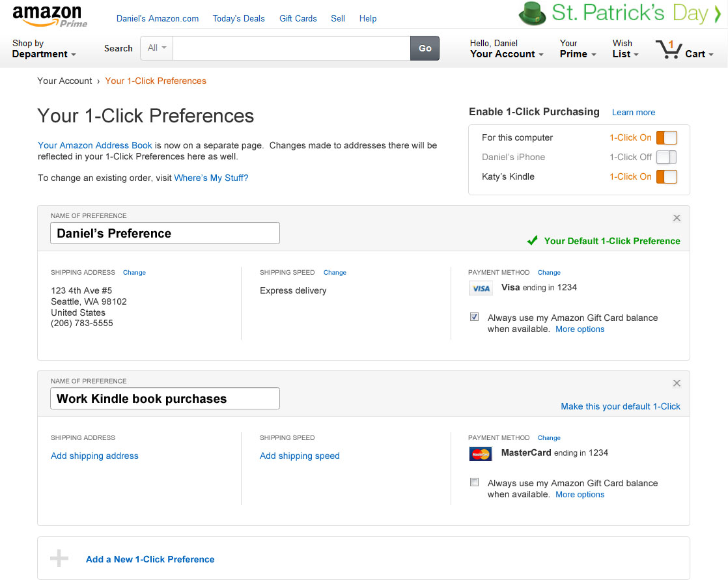Click the Visa card icon
The height and width of the screenshot is (580, 728).
click(481, 288)
